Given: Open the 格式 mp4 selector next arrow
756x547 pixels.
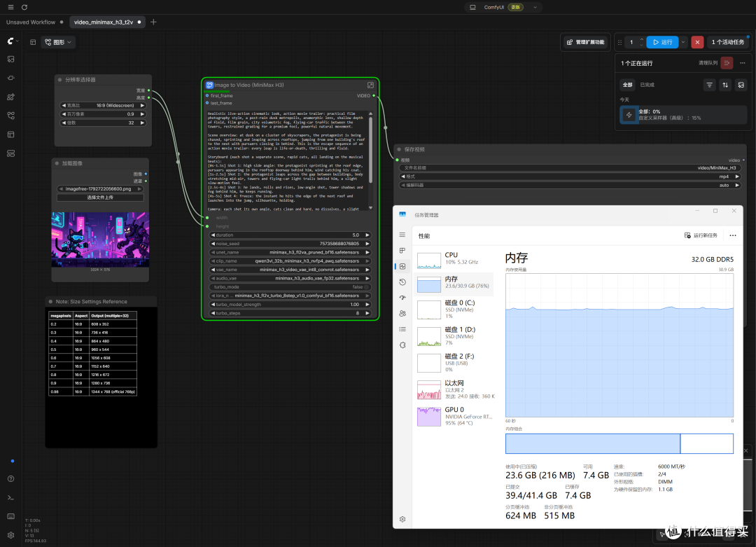Looking at the screenshot, I should [736, 176].
